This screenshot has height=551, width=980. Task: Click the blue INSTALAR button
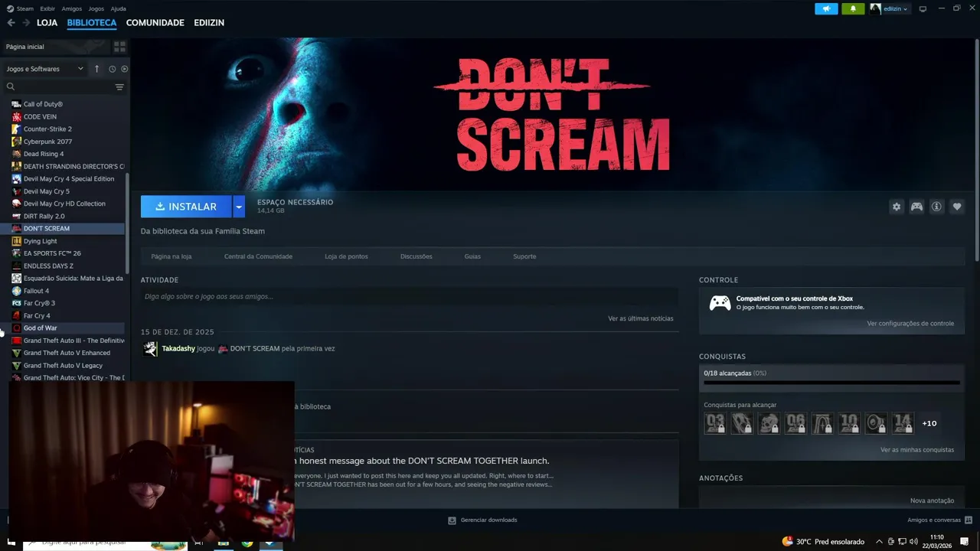click(x=186, y=207)
